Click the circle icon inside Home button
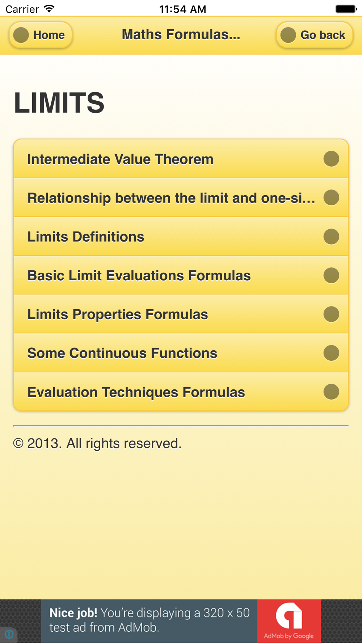This screenshot has width=362, height=644. [21, 35]
